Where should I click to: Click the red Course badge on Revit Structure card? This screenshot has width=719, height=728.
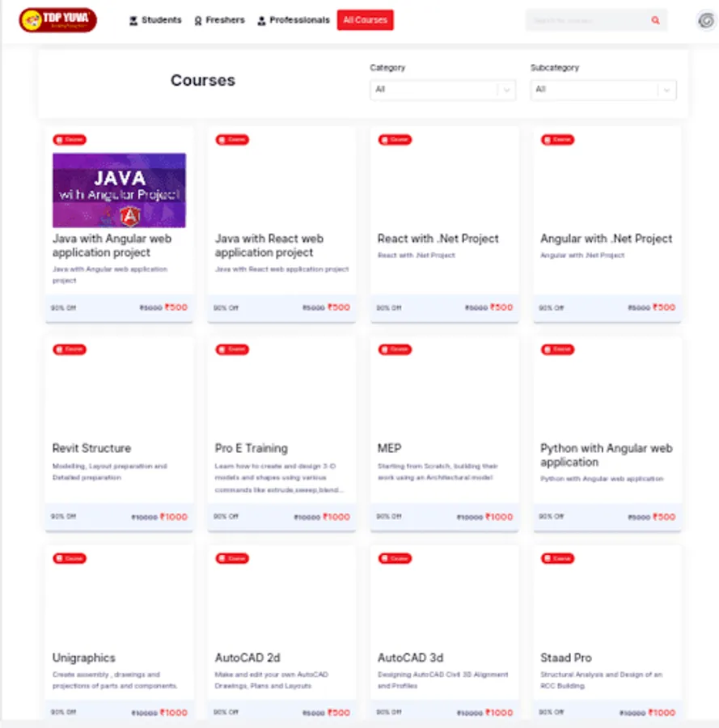click(70, 349)
